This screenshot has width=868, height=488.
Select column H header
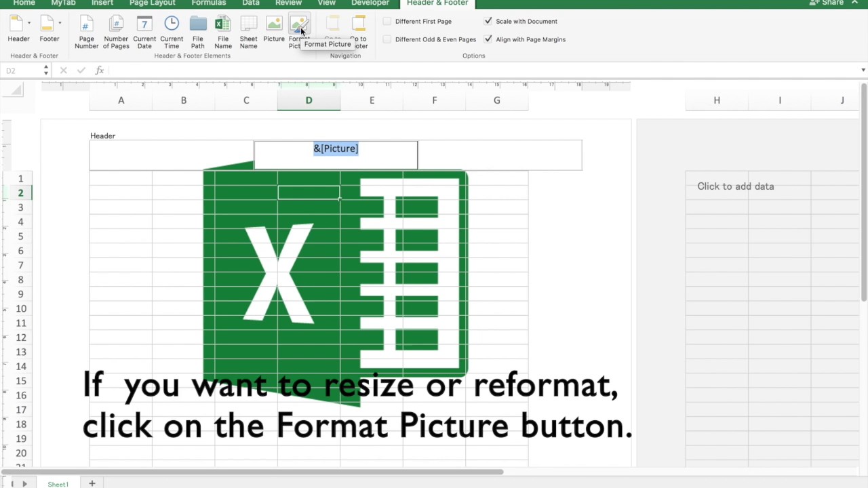click(717, 100)
